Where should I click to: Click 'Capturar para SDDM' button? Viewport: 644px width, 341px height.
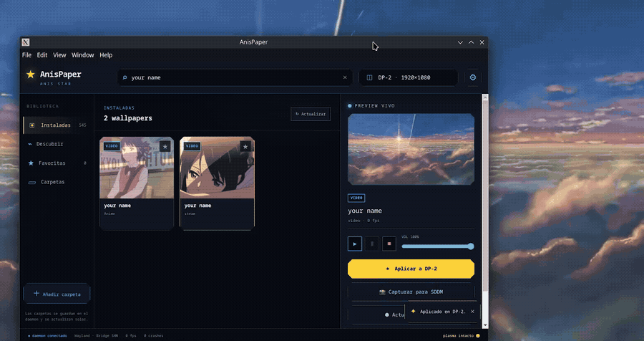point(411,292)
